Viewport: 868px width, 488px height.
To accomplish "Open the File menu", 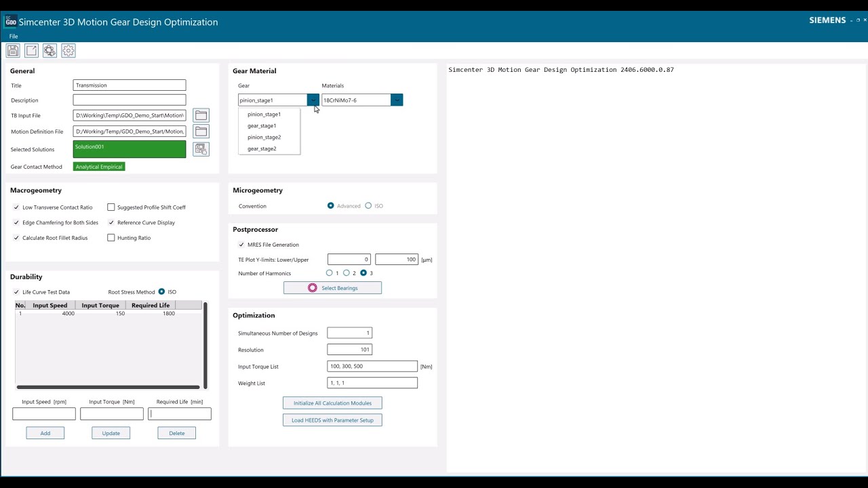I will [x=14, y=37].
